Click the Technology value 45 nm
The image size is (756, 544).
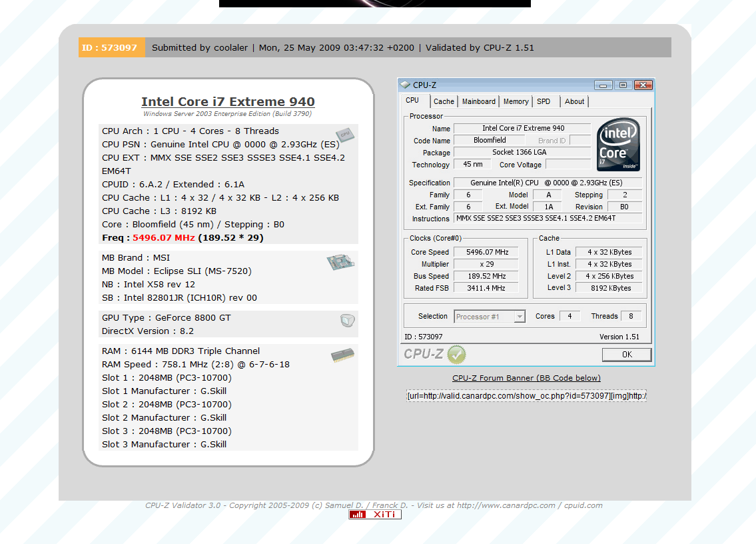[473, 165]
